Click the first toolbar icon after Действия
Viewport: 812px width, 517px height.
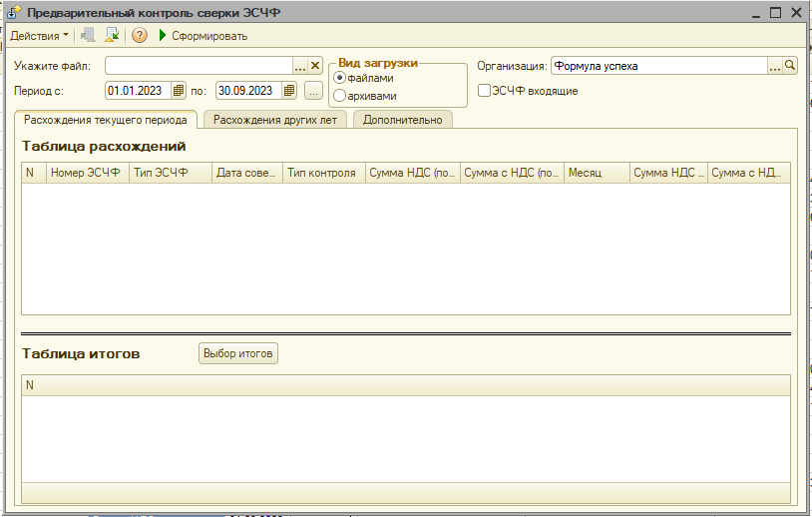point(88,36)
